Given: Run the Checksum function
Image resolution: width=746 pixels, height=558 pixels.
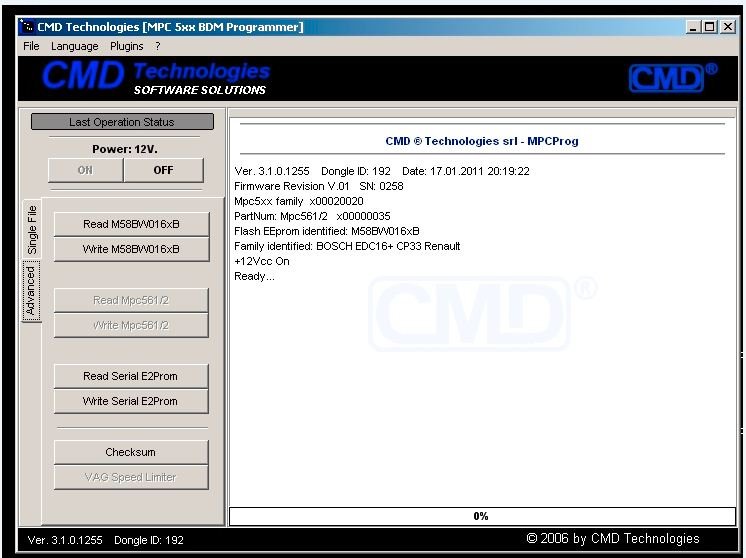Looking at the screenshot, I should 131,452.
